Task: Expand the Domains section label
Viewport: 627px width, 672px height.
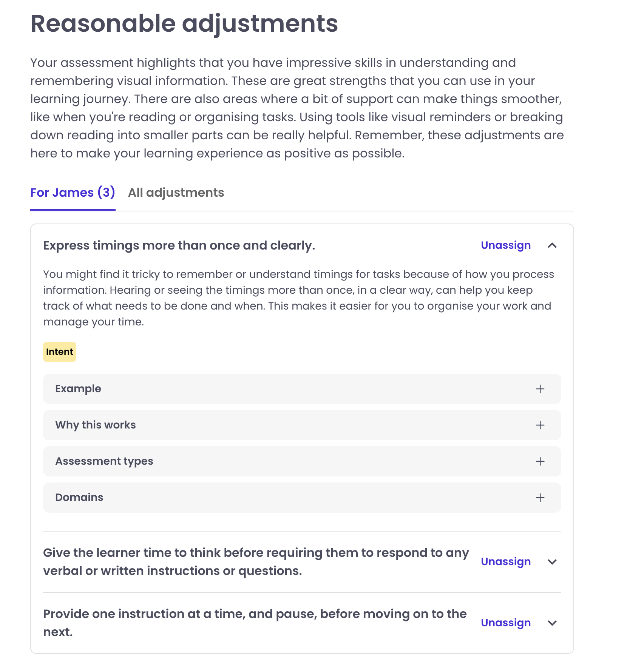Action: point(79,498)
